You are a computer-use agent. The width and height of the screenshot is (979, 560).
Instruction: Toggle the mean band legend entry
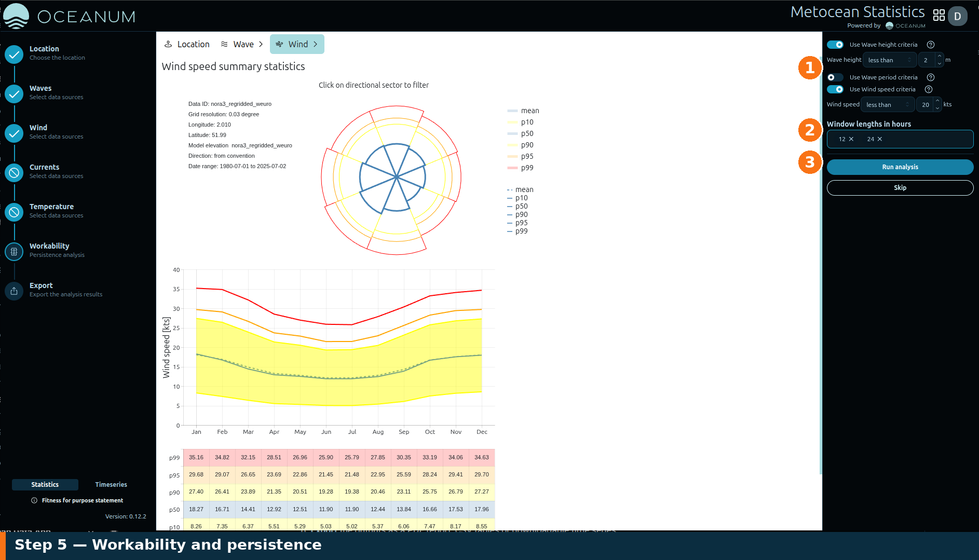point(523,111)
